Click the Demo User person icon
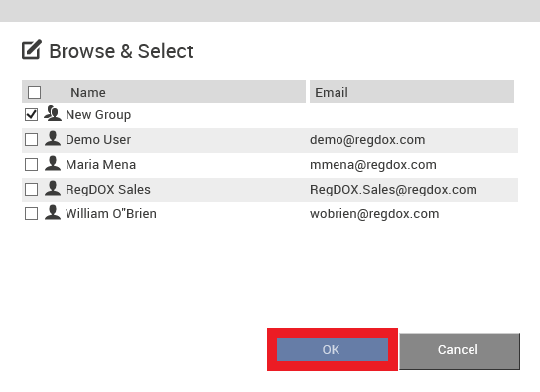Viewport: 540px width, 392px height. pyautogui.click(x=53, y=138)
